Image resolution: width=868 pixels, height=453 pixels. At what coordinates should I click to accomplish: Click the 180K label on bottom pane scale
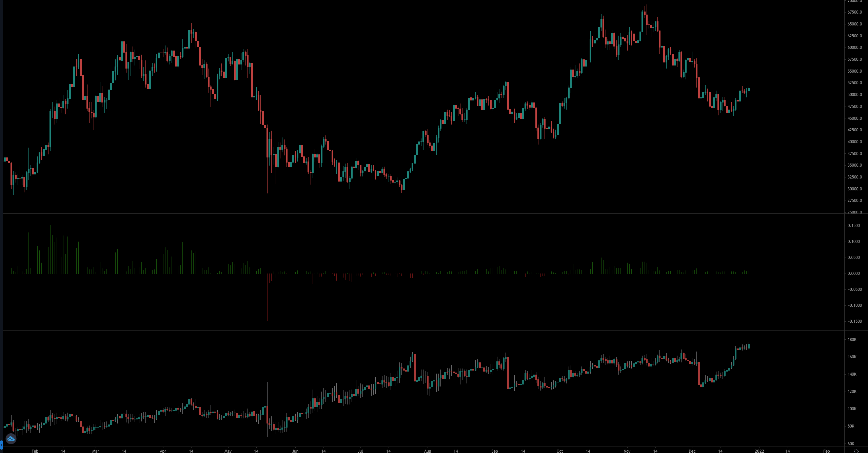point(852,340)
